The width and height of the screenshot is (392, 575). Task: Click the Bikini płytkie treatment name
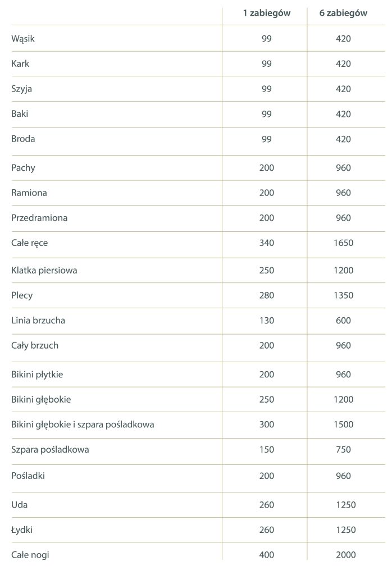pyautogui.click(x=37, y=375)
